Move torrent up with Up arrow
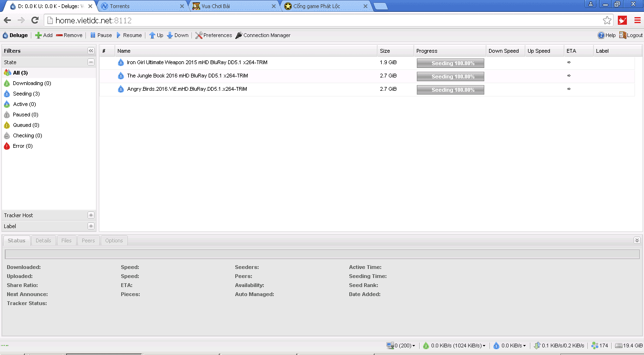 click(152, 35)
